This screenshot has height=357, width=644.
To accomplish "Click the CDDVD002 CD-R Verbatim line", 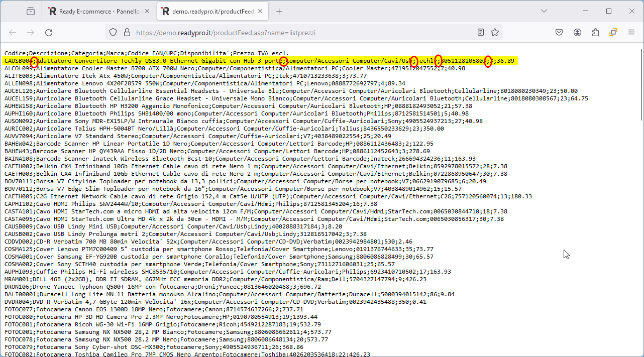I will 208,242.
